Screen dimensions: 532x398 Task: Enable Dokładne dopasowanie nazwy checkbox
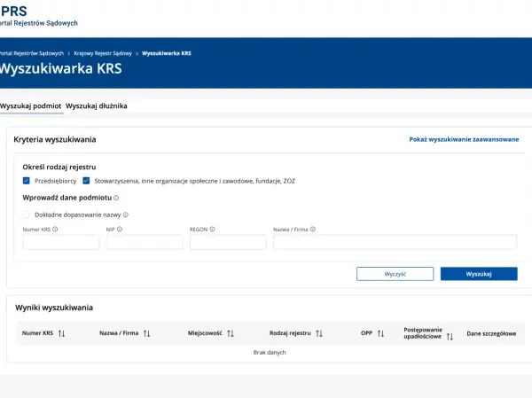(x=26, y=215)
